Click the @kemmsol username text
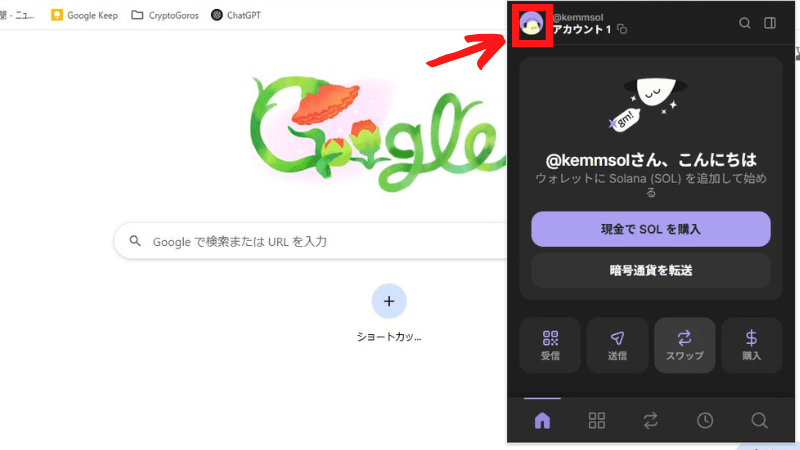 578,17
